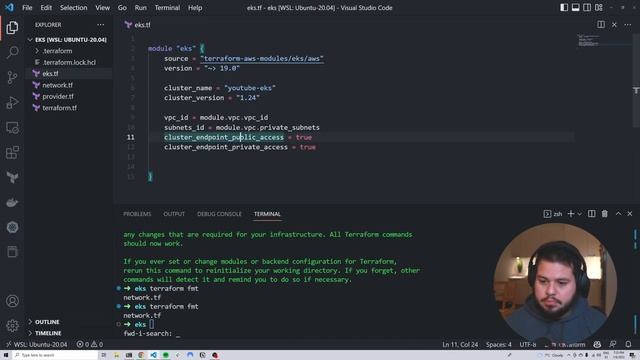Open the Run menu
The image size is (640, 360).
coord(140,8)
